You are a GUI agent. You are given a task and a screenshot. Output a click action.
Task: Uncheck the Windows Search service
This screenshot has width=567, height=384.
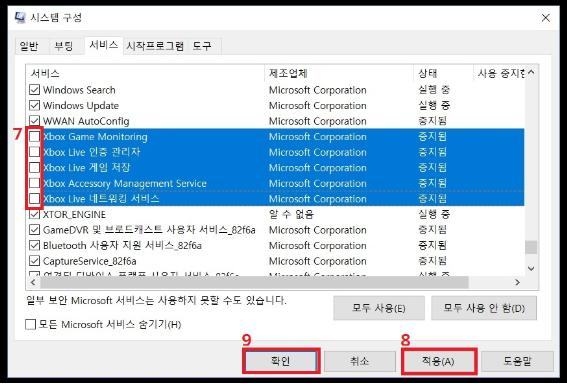coord(34,90)
